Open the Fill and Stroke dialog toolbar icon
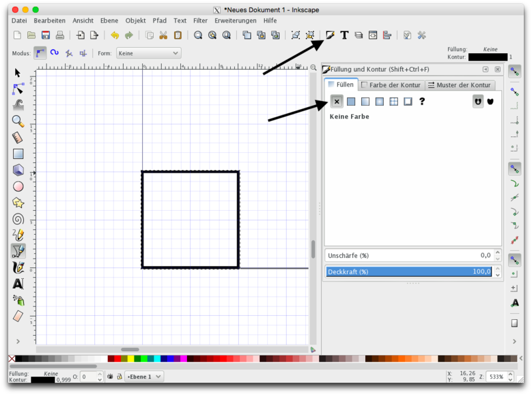532x395 pixels. [331, 35]
